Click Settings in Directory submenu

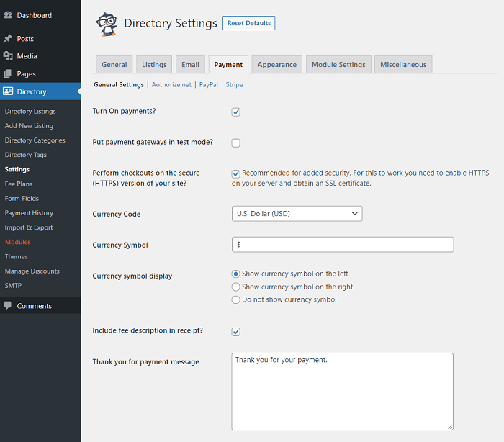pyautogui.click(x=17, y=169)
